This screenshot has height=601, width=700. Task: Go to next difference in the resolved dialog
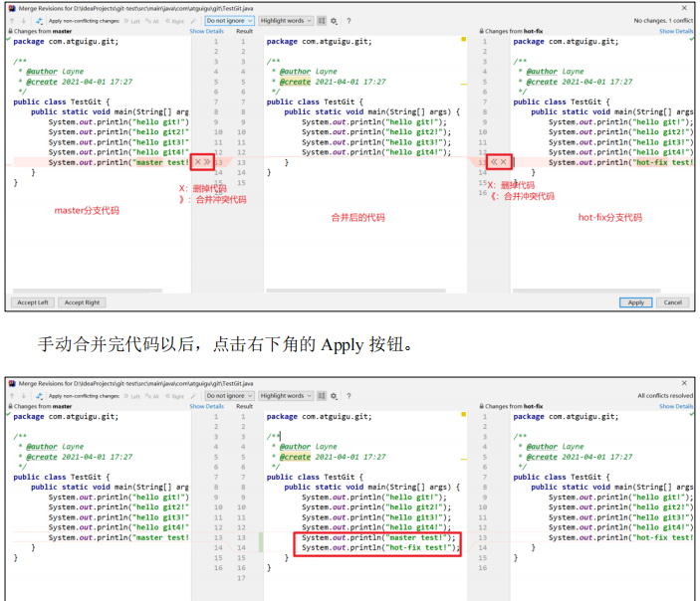coord(23,396)
